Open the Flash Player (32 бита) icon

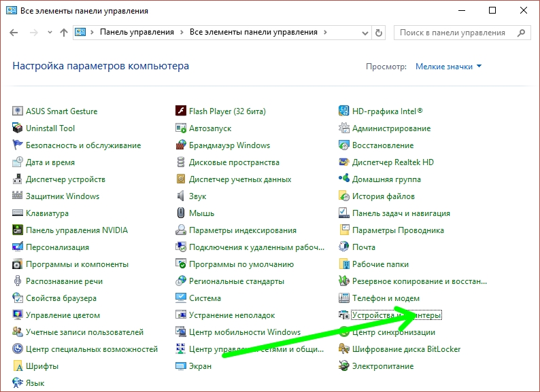(181, 111)
